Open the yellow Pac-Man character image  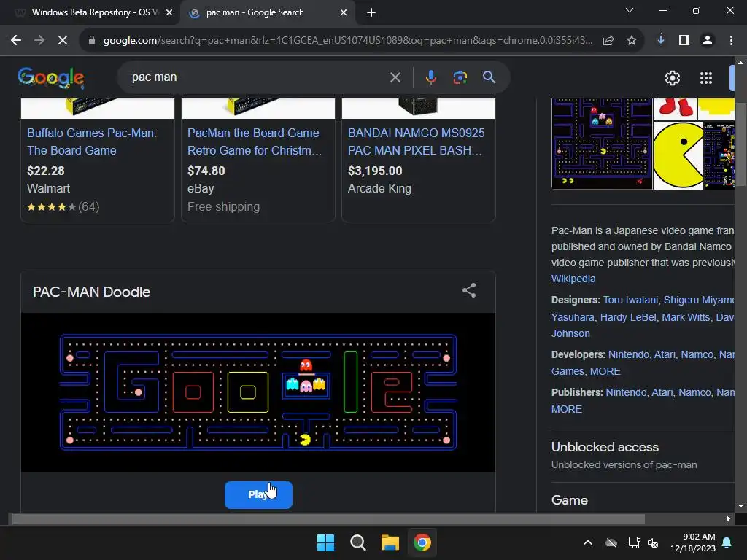678,155
